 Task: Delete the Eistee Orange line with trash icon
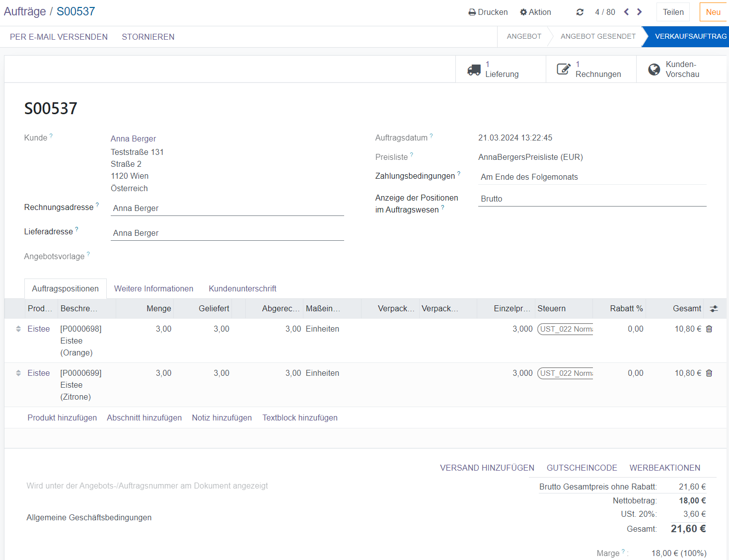(709, 329)
